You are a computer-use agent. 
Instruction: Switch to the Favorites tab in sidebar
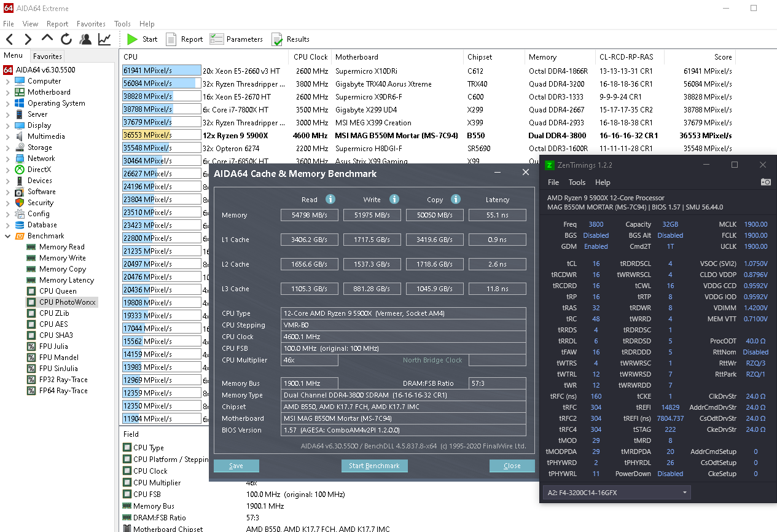47,56
